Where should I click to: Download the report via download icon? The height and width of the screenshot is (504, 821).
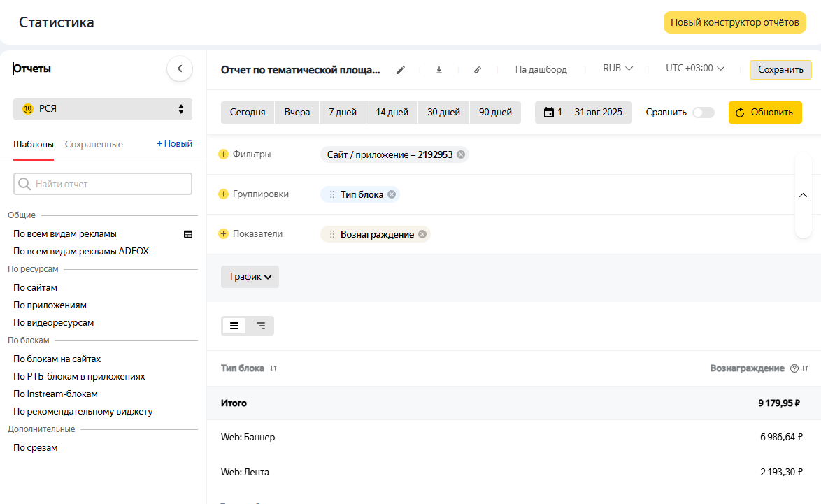tap(439, 70)
